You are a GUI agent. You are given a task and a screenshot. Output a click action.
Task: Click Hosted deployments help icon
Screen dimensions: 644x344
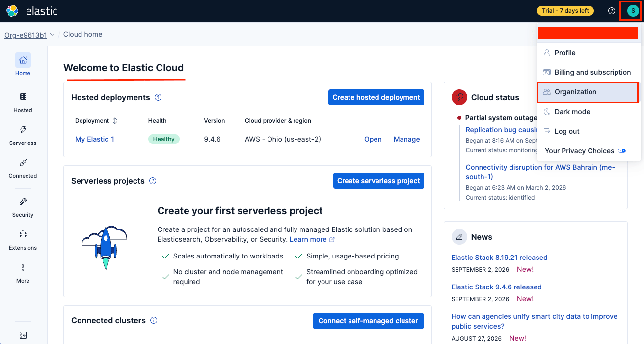point(158,97)
